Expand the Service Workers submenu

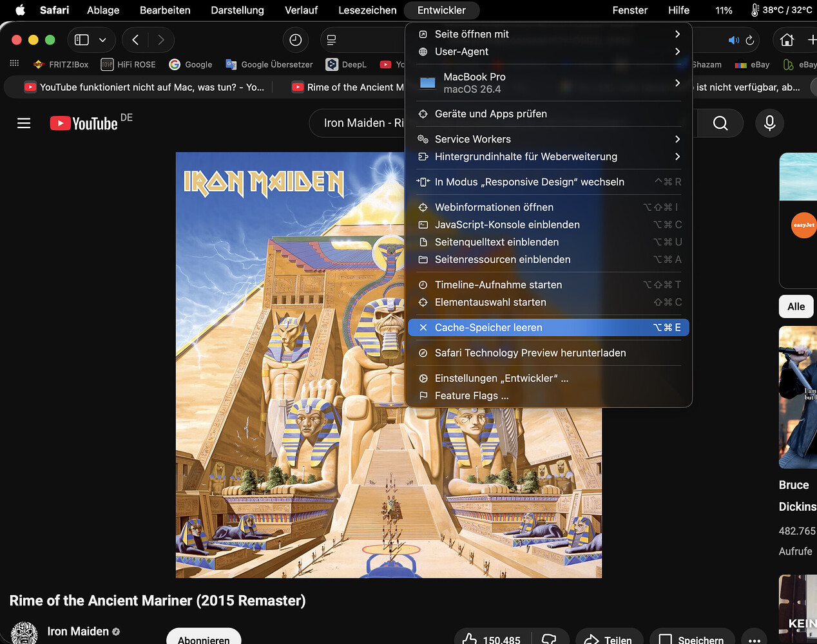point(548,139)
